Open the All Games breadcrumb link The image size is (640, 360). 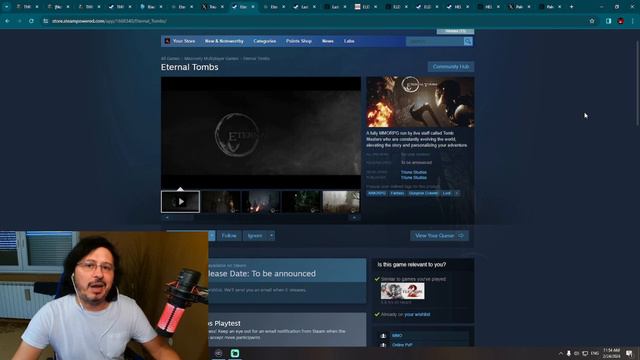[x=170, y=58]
